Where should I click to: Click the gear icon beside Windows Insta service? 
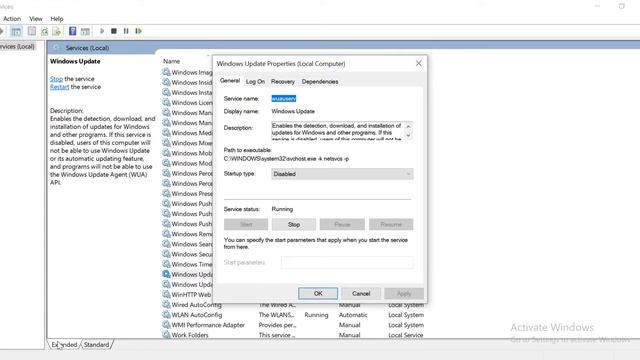point(166,92)
